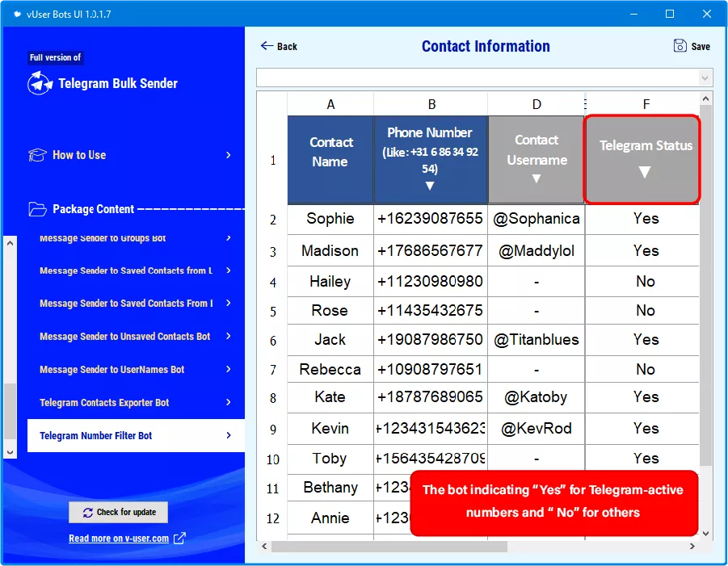Image resolution: width=728 pixels, height=566 pixels.
Task: Select row 2 header
Action: [x=272, y=220]
